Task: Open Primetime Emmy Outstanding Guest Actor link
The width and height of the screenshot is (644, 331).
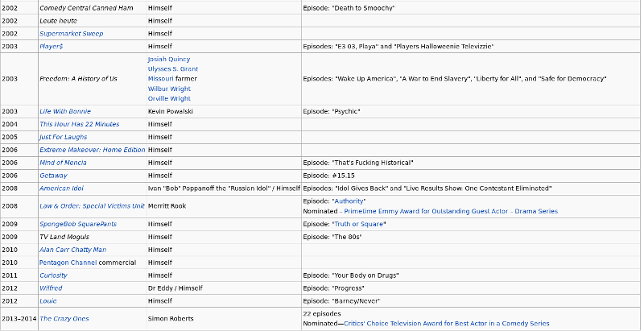Action: (x=451, y=211)
